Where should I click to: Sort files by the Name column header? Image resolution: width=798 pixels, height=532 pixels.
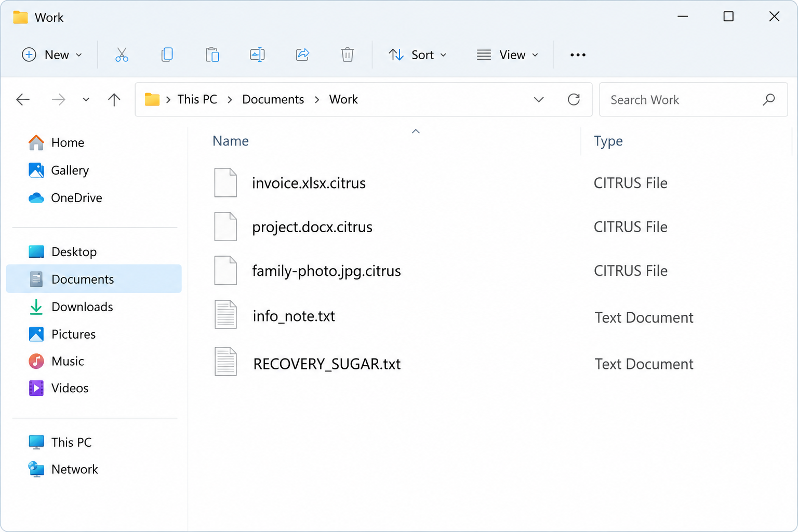[x=231, y=141]
